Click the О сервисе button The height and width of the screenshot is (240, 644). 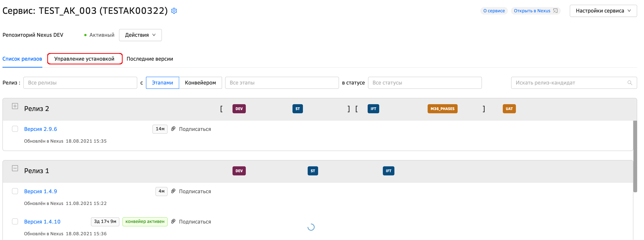[494, 11]
